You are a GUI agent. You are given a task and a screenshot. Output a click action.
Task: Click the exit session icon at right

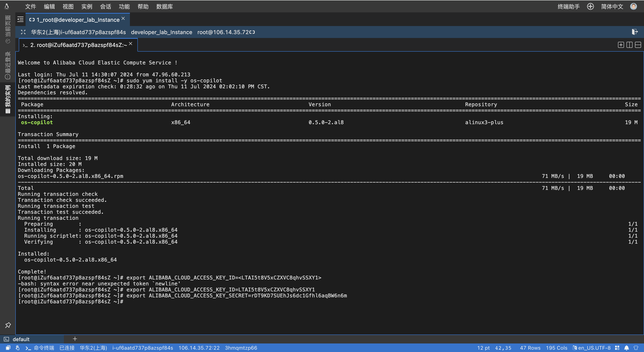(634, 32)
